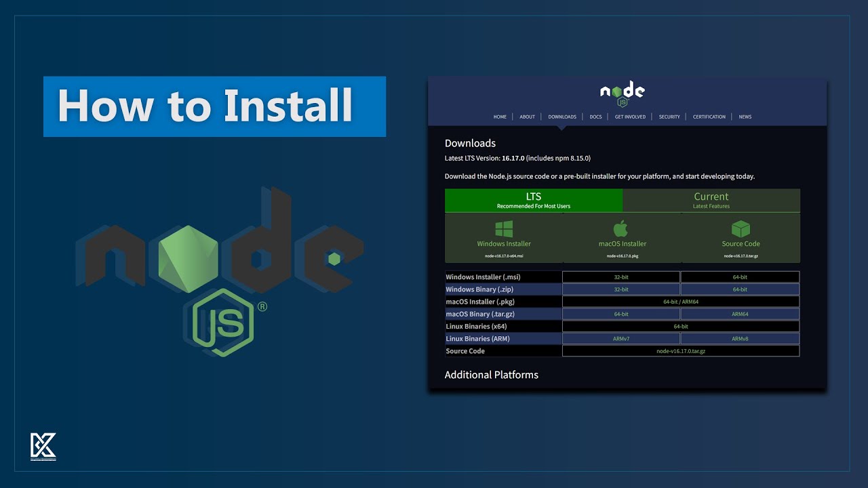The image size is (868, 488).
Task: Click the 'Linux Binaries (ARM)' row label
Action: [x=478, y=338]
